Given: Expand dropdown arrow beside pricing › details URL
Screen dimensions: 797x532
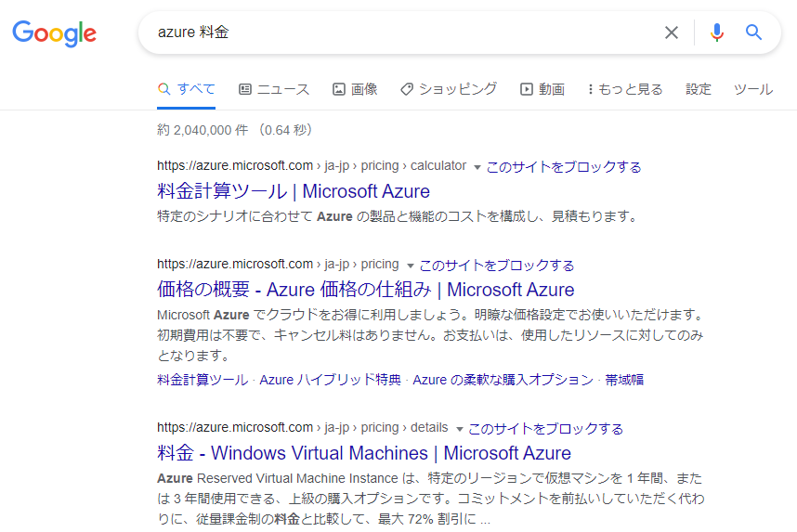Looking at the screenshot, I should (x=459, y=429).
